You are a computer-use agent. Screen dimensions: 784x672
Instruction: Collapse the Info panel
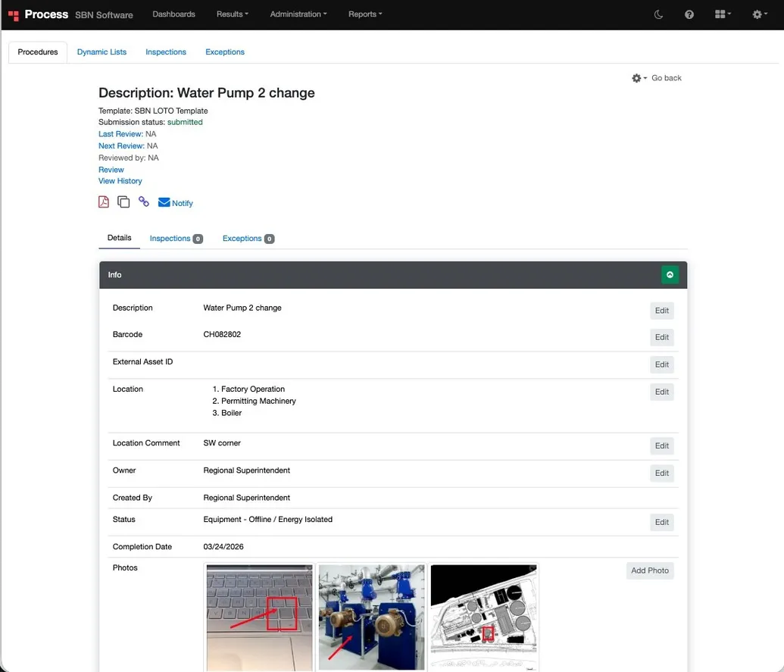670,274
